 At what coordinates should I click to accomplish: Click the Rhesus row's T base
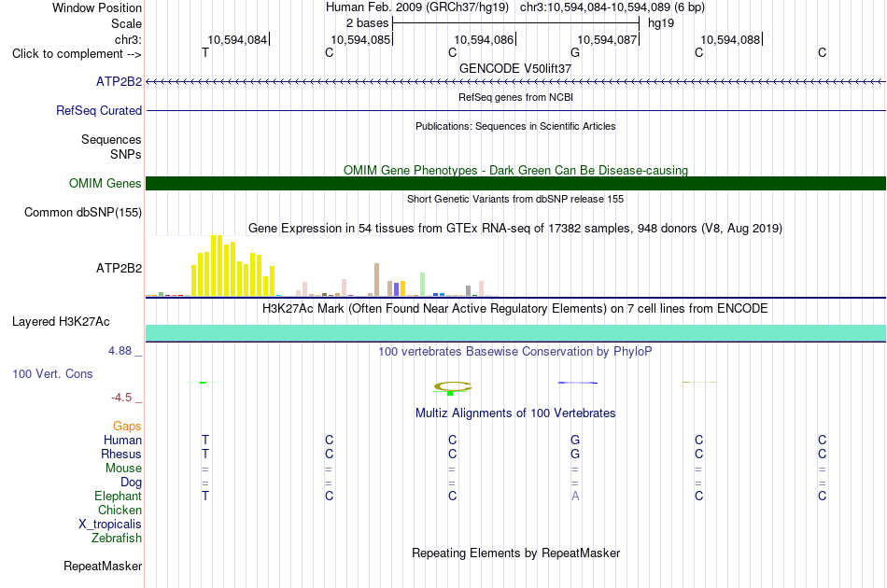[205, 454]
